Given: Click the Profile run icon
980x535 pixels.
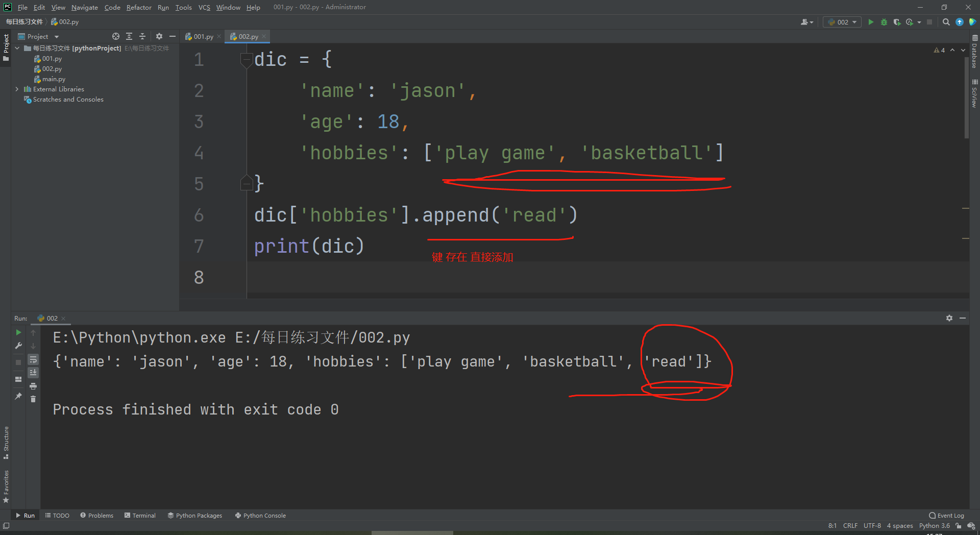Looking at the screenshot, I should tap(910, 22).
